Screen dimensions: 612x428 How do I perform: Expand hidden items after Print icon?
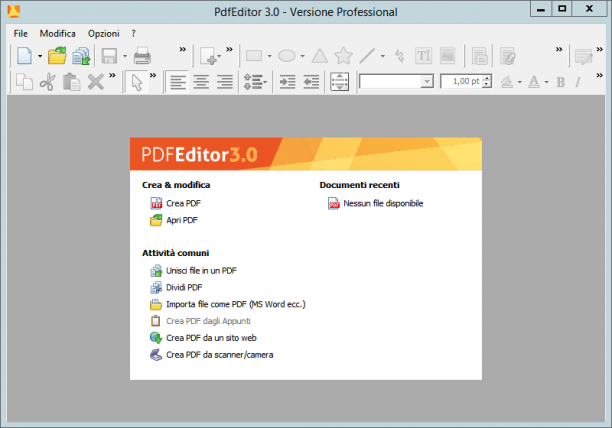[x=182, y=50]
